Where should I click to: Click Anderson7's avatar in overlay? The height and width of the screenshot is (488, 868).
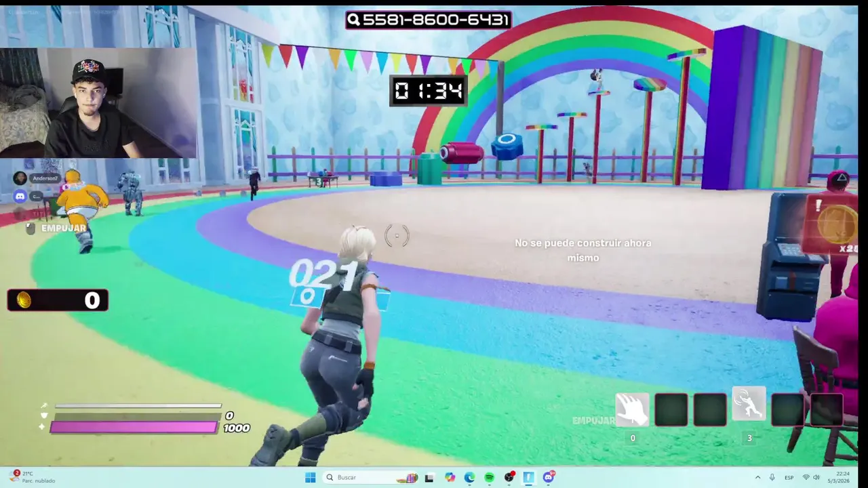click(x=20, y=178)
